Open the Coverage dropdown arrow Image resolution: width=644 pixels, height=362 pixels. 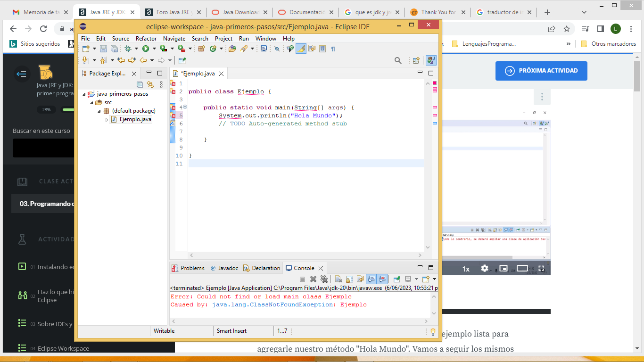[x=172, y=49]
